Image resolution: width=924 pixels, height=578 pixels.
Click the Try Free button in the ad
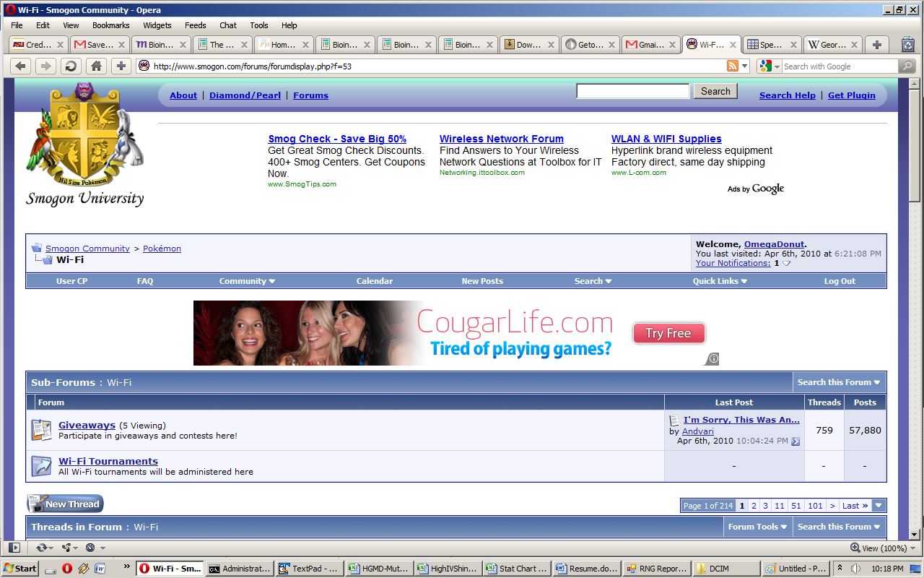tap(668, 333)
